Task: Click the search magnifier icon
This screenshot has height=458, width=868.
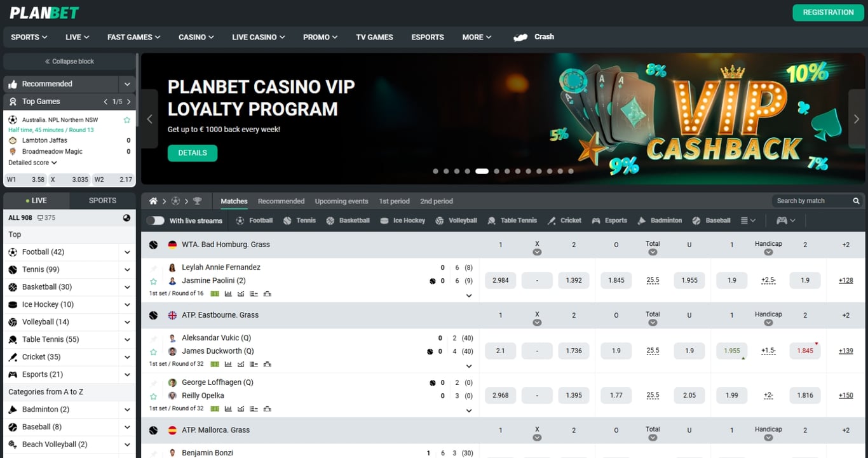Action: (x=856, y=201)
